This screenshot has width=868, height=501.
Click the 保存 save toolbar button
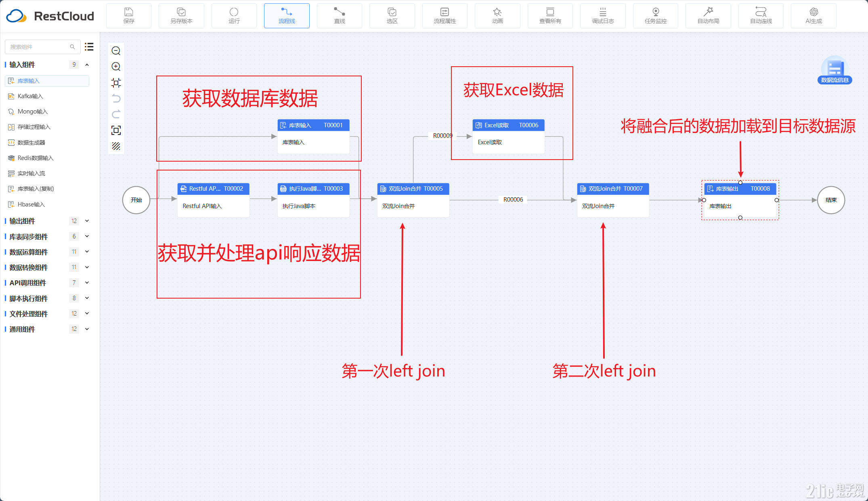[x=129, y=16]
